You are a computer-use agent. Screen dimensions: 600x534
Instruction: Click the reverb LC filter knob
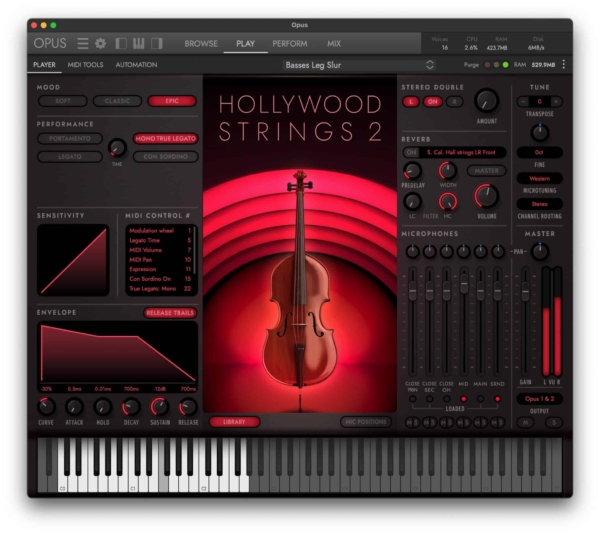tap(412, 202)
